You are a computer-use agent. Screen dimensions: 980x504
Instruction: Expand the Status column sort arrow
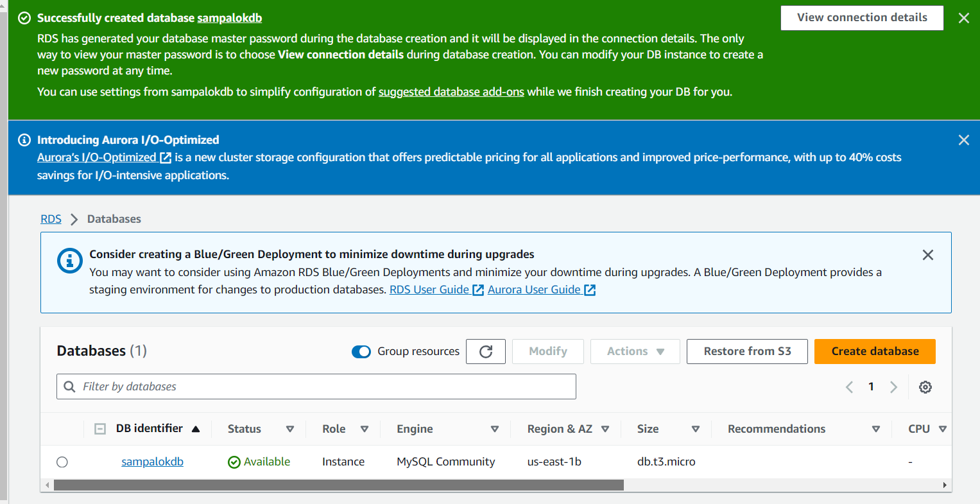pos(290,429)
